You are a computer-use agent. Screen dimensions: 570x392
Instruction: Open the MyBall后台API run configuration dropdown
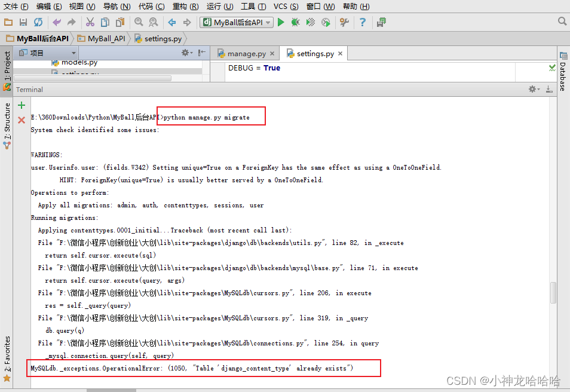coord(237,23)
